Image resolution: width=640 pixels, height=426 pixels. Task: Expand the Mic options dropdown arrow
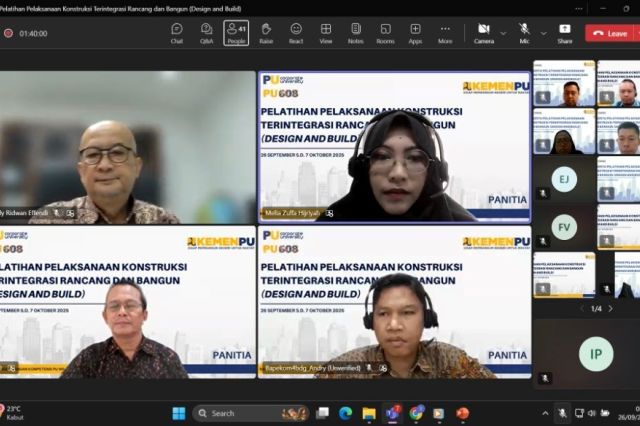click(x=543, y=33)
